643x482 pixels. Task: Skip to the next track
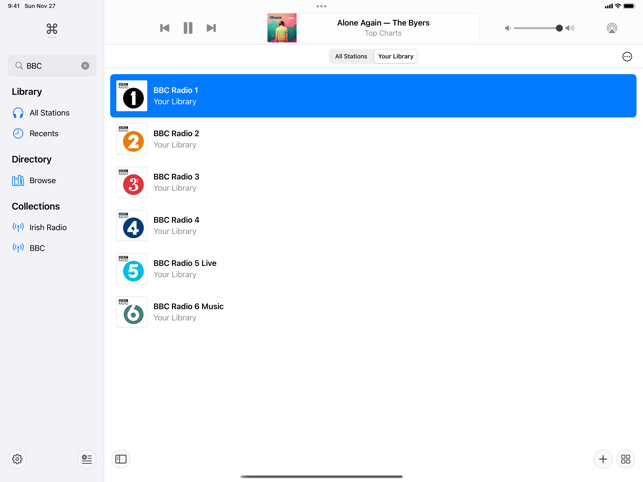click(211, 28)
